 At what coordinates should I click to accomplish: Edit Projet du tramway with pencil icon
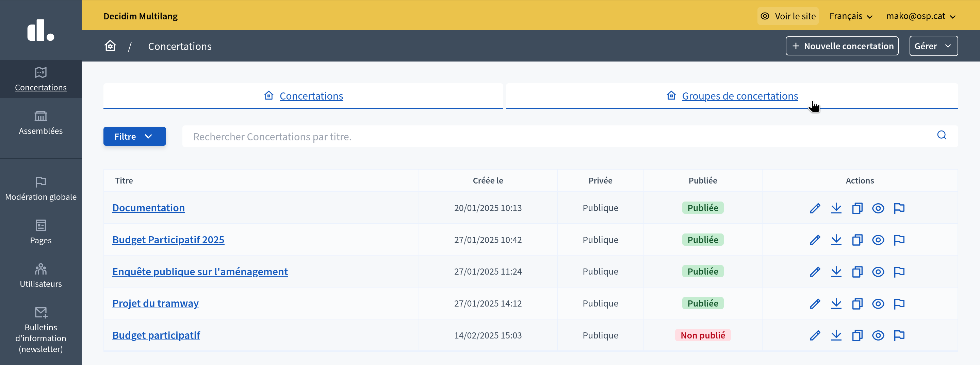(815, 304)
